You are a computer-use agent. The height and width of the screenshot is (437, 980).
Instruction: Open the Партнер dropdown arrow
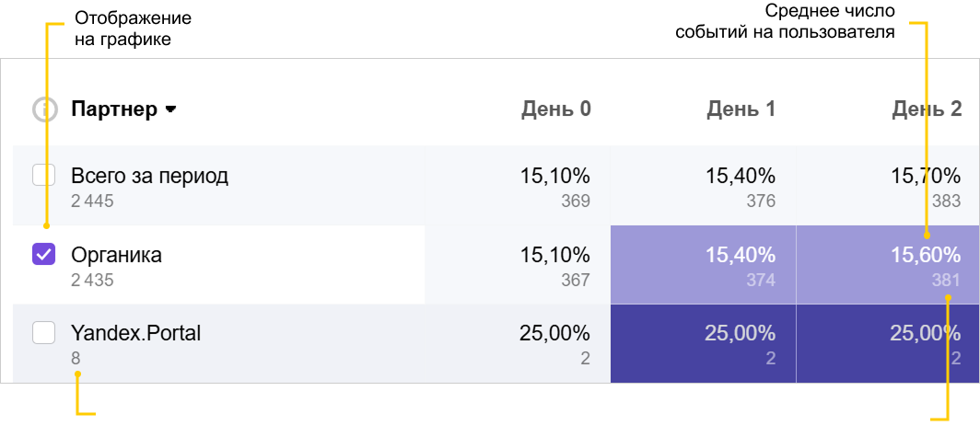point(170,110)
